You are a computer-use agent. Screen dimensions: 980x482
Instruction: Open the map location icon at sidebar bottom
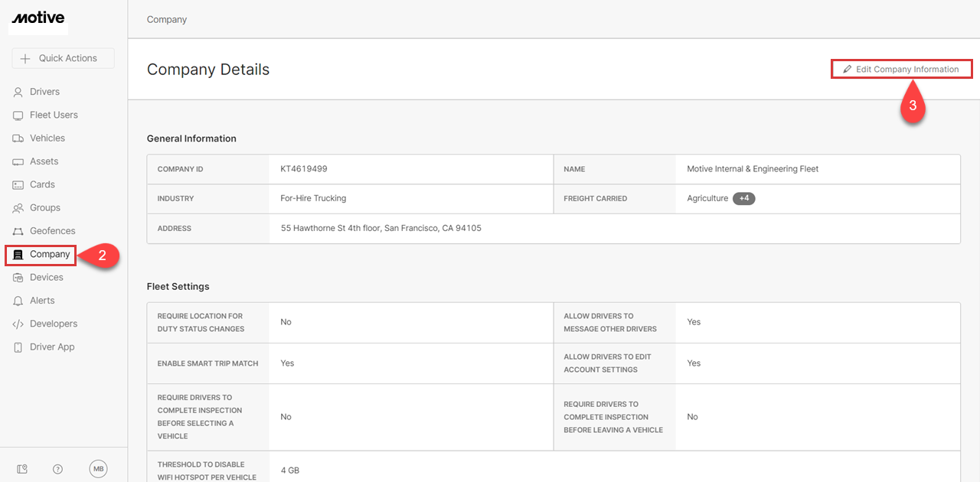click(21, 469)
